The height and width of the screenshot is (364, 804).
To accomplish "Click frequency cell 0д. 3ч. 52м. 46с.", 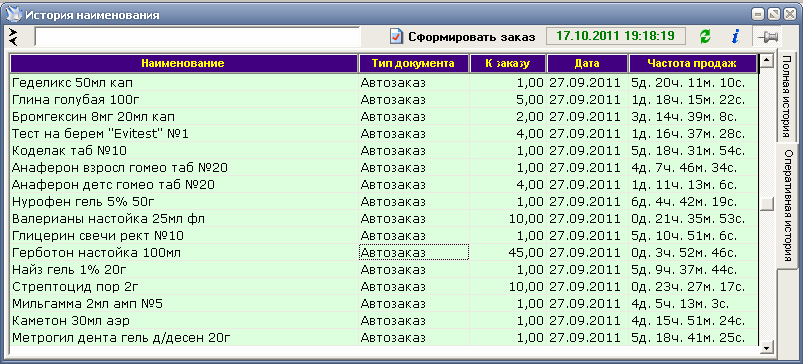I will (x=693, y=253).
